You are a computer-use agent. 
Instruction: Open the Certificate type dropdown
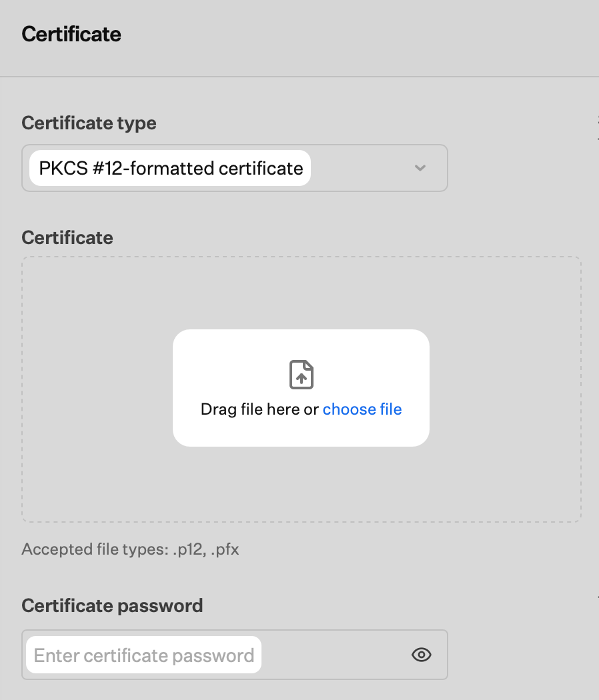(235, 168)
